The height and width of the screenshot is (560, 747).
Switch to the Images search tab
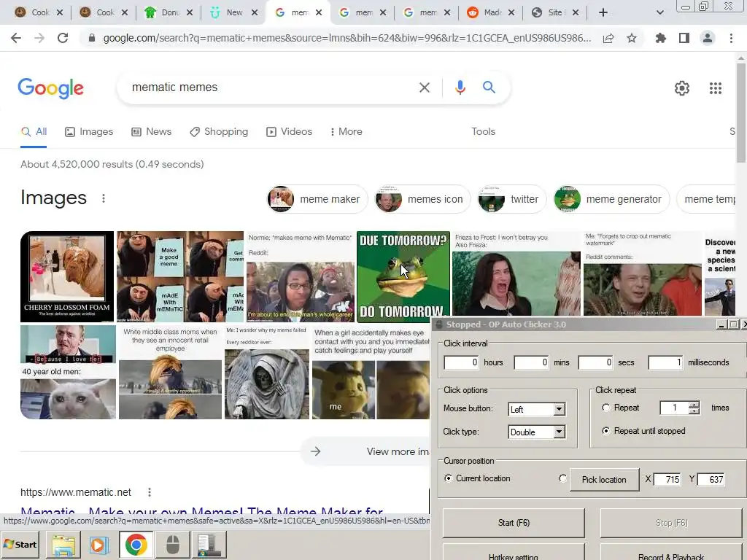pos(89,131)
